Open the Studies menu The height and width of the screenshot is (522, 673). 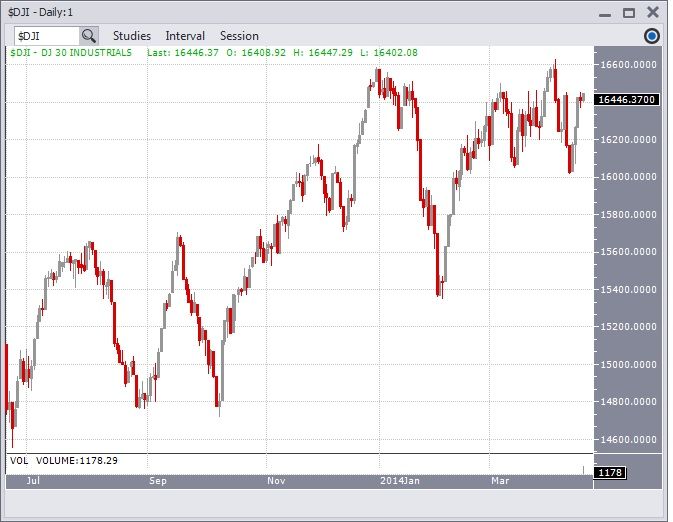pos(132,36)
